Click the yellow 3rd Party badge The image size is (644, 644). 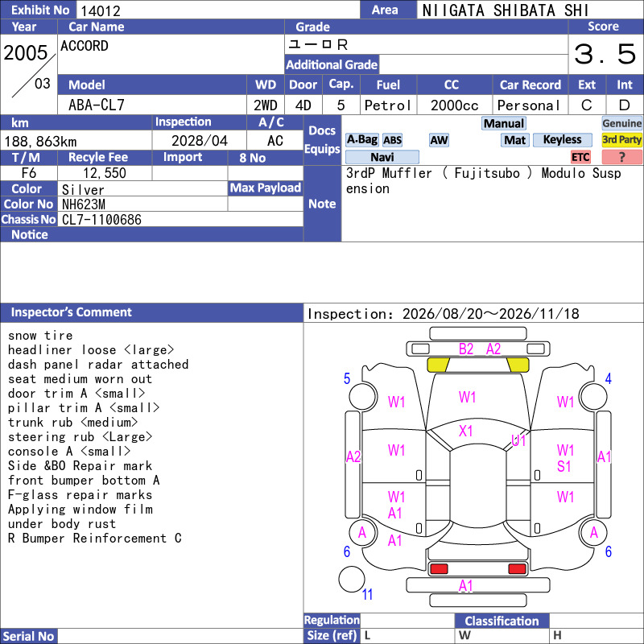click(x=621, y=140)
